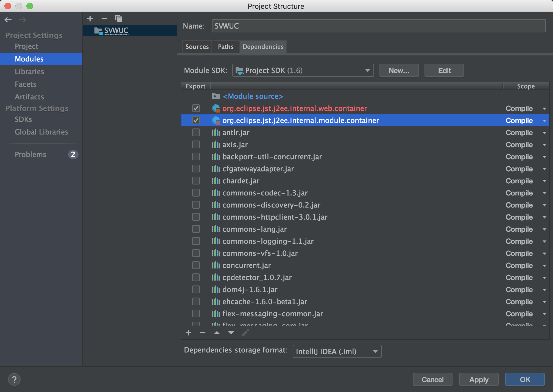
Task: Click the Cancel button
Action: coord(433,380)
